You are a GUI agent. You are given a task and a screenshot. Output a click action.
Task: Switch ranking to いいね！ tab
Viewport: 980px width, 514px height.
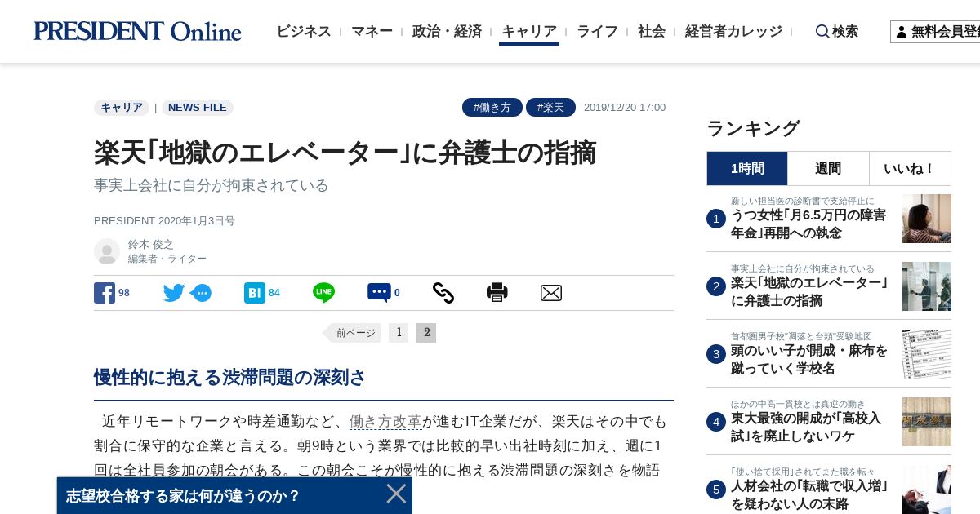(x=910, y=169)
